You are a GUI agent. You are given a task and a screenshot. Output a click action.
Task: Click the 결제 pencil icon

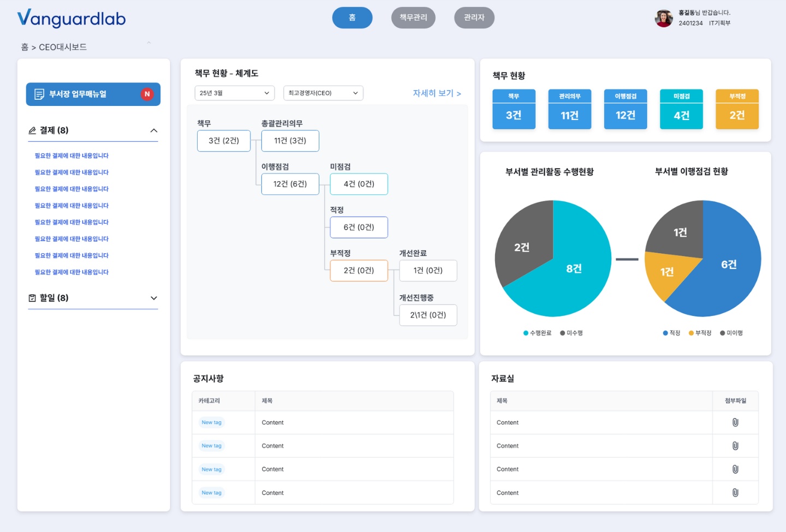[32, 130]
